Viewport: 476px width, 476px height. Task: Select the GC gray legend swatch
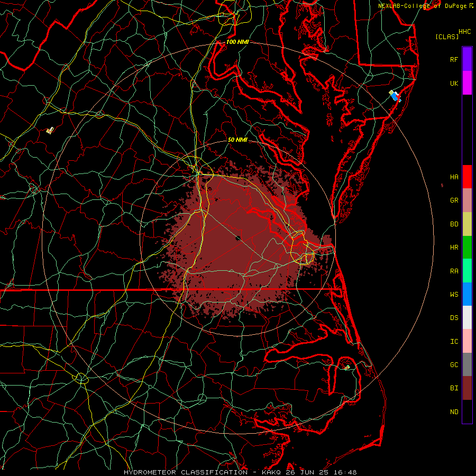point(467,364)
